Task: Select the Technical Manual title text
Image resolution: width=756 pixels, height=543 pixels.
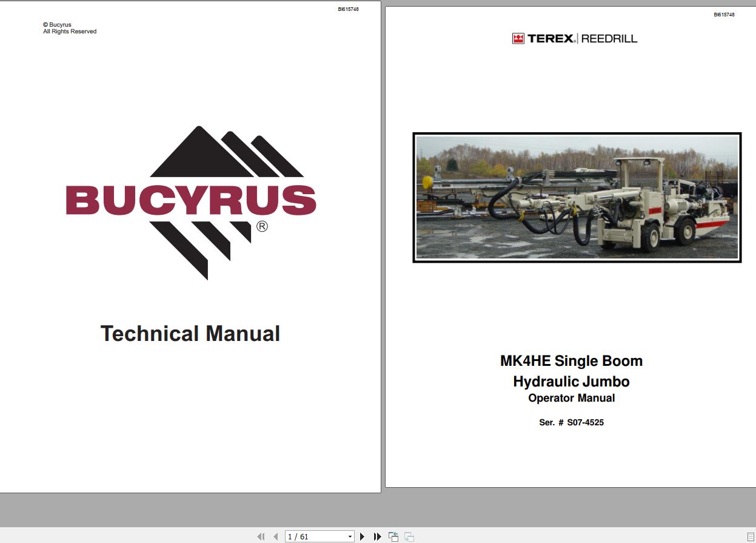Action: 190,334
